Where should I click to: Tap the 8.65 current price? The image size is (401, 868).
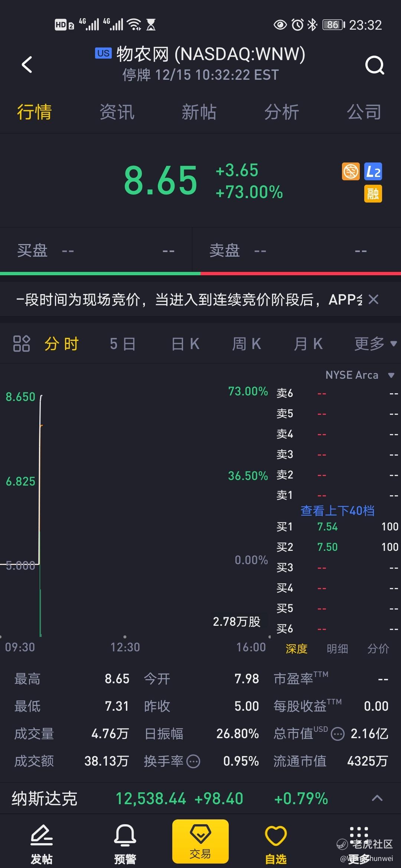(160, 181)
